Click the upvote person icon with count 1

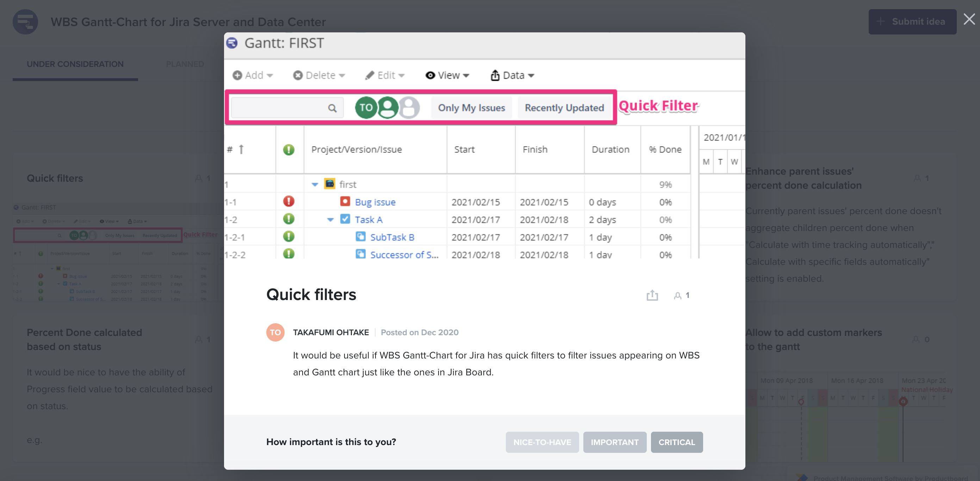coord(677,295)
